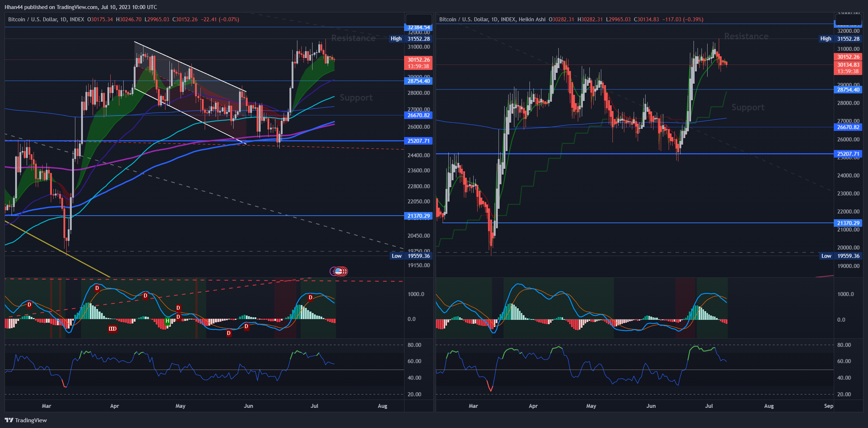This screenshot has height=428, width=868.
Task: Click the Aug label on the left time axis
Action: [382, 406]
